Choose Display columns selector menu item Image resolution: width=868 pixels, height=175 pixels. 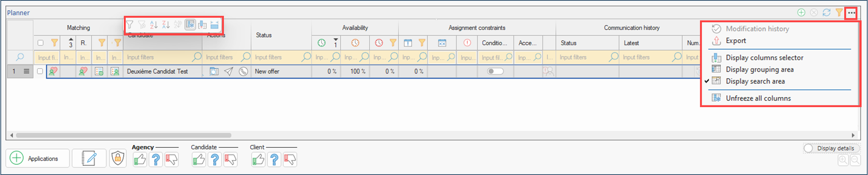764,58
